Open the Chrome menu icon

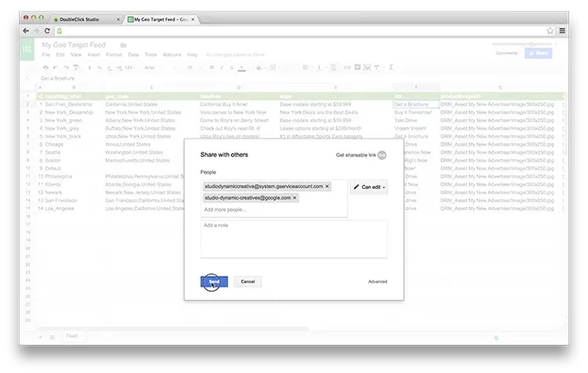[562, 31]
